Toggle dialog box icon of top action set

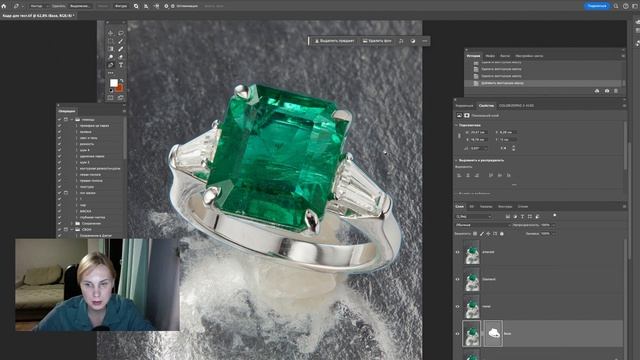click(x=66, y=120)
